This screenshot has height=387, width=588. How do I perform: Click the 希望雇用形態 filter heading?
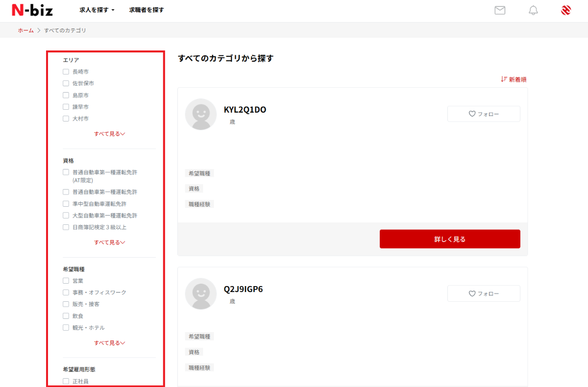point(79,369)
